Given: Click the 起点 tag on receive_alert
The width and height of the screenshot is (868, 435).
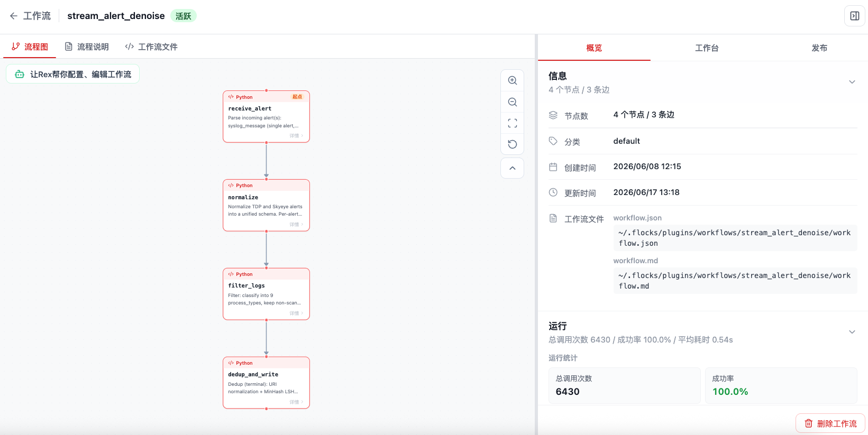Looking at the screenshot, I should point(297,97).
